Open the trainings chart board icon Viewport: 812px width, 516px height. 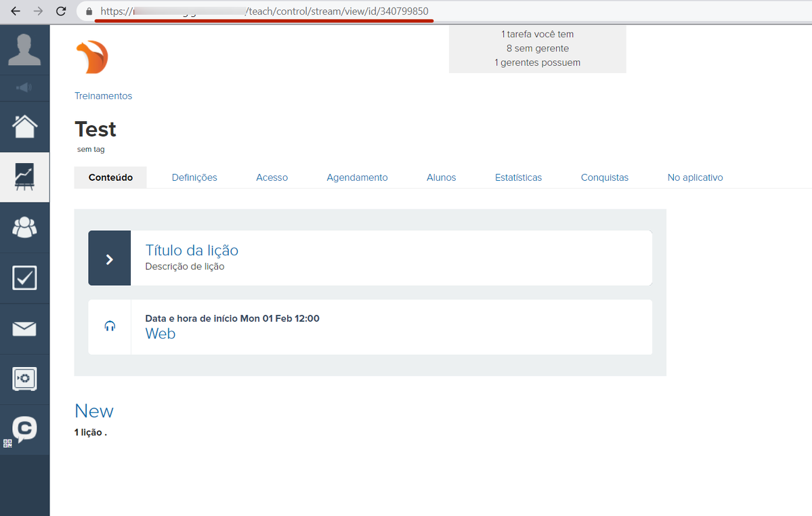[24, 177]
